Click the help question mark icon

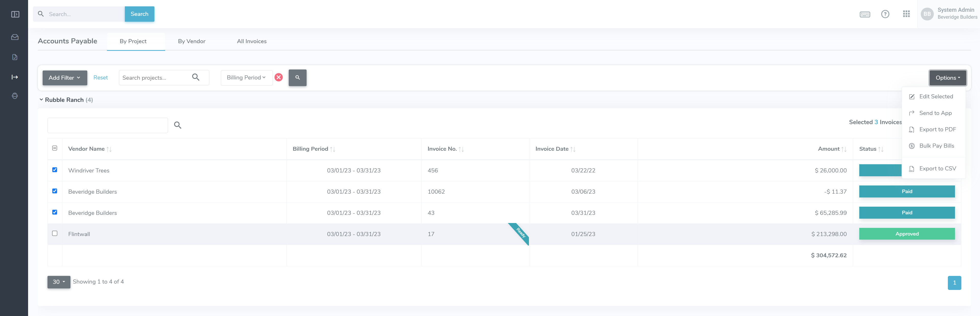pyautogui.click(x=885, y=14)
